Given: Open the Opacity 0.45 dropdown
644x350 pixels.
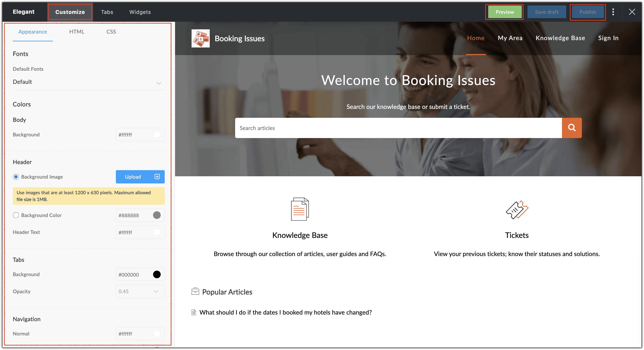Looking at the screenshot, I should coord(140,291).
